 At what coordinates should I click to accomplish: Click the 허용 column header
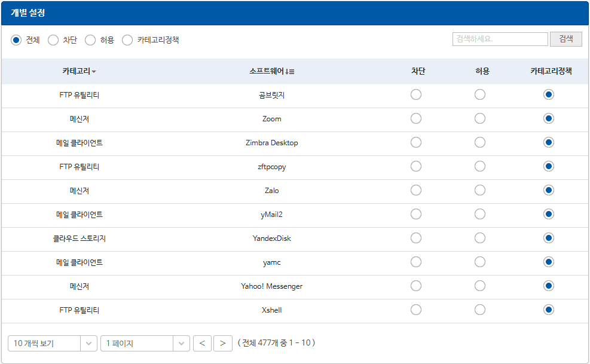coord(482,71)
